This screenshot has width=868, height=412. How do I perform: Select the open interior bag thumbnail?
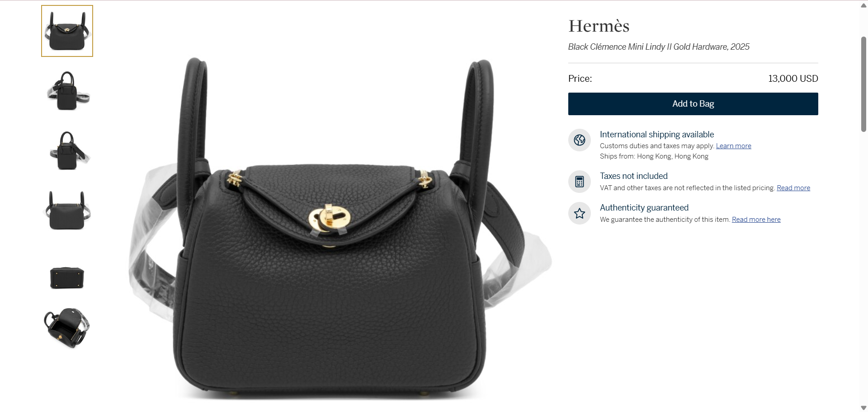coord(67,328)
